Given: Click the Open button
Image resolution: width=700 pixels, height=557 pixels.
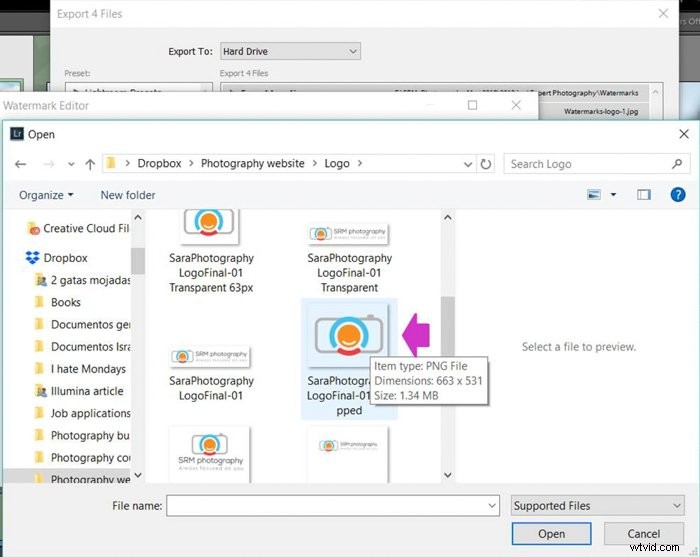Looking at the screenshot, I should click(551, 534).
